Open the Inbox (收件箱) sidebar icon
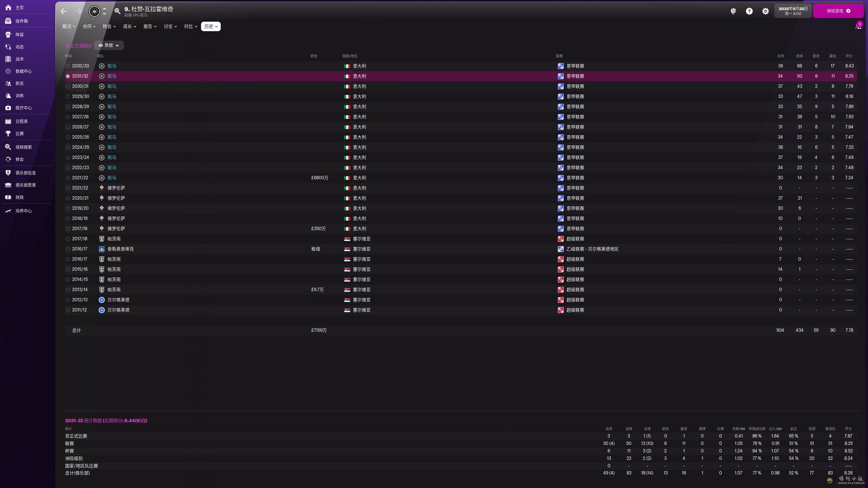Screen dimensions: 868x488 (x=8, y=21)
